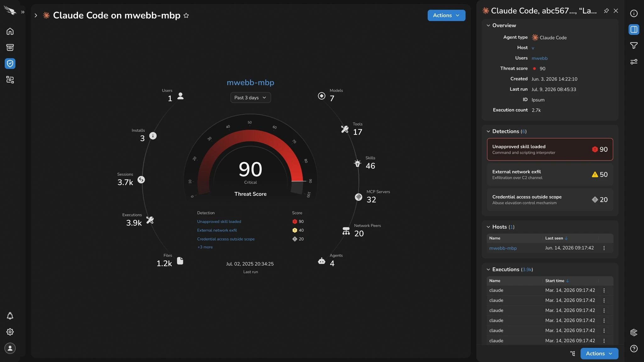Sort Executions table by Name column

(x=495, y=281)
